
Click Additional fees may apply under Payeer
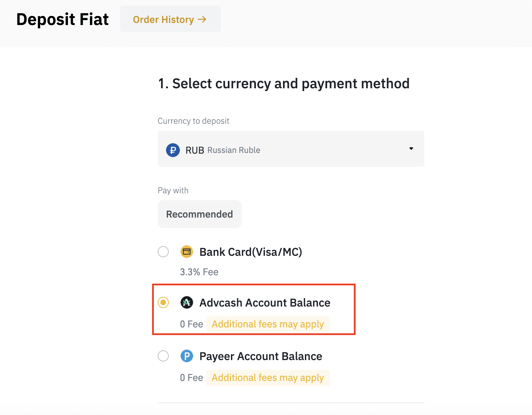268,378
